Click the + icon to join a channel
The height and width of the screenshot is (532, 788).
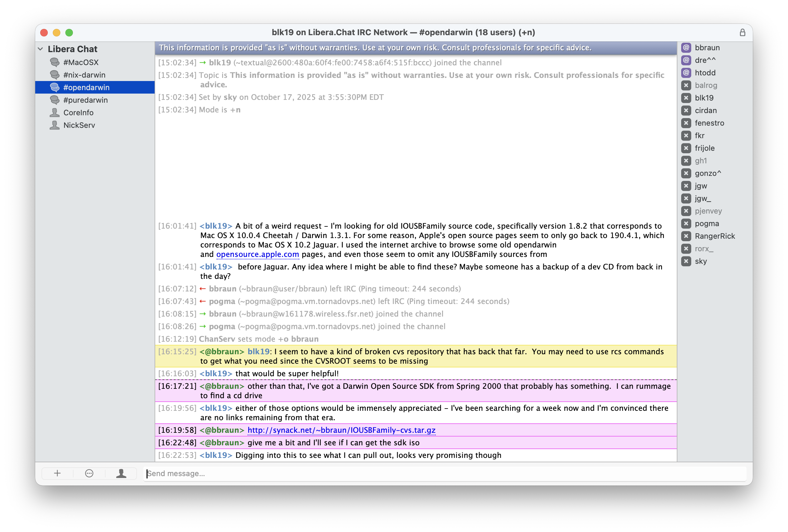pyautogui.click(x=57, y=473)
